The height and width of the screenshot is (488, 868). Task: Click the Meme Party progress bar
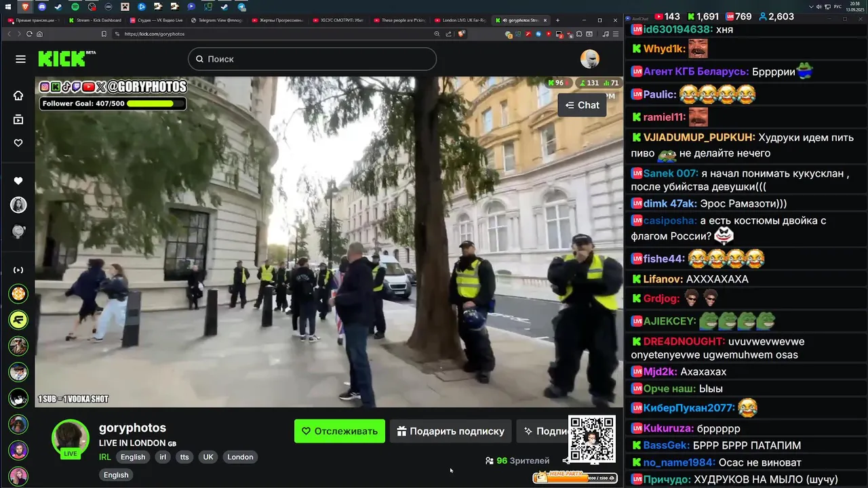575,477
